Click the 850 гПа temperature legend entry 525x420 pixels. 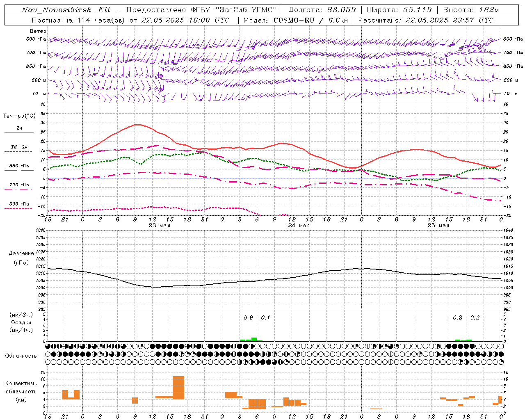coord(19,166)
